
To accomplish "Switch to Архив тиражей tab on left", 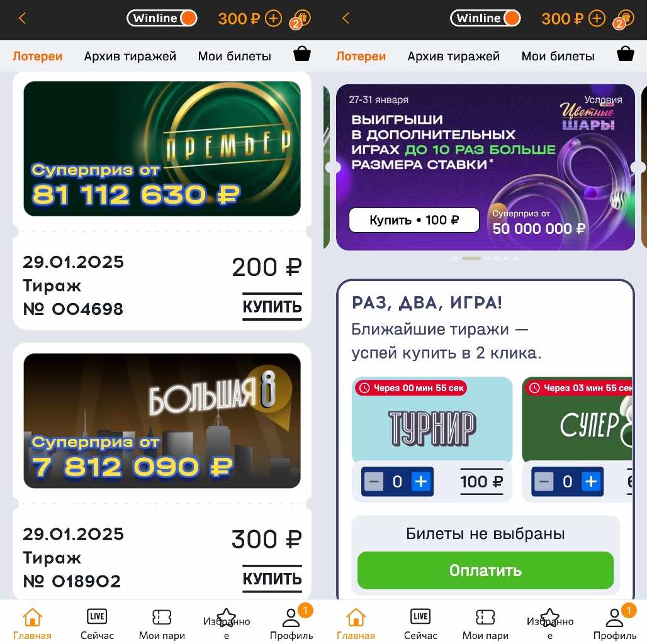I will (130, 56).
